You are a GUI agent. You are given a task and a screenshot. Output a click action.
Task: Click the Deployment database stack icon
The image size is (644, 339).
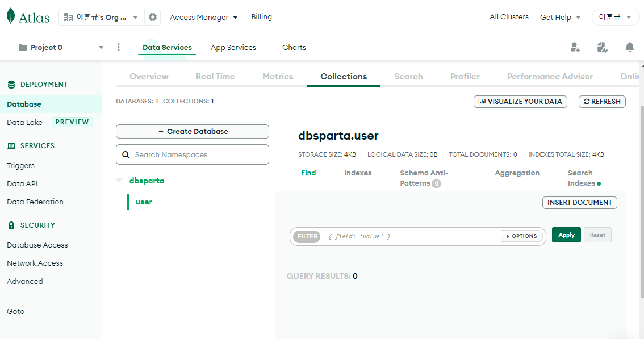(x=11, y=85)
